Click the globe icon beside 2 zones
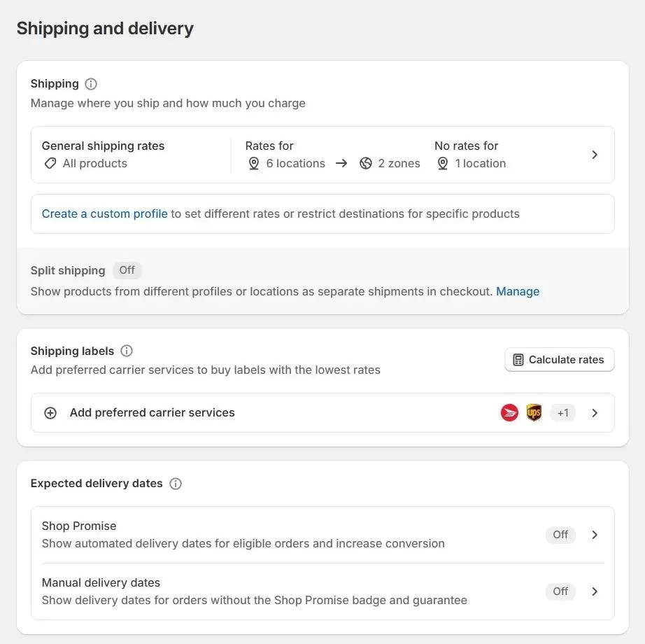 click(x=366, y=163)
